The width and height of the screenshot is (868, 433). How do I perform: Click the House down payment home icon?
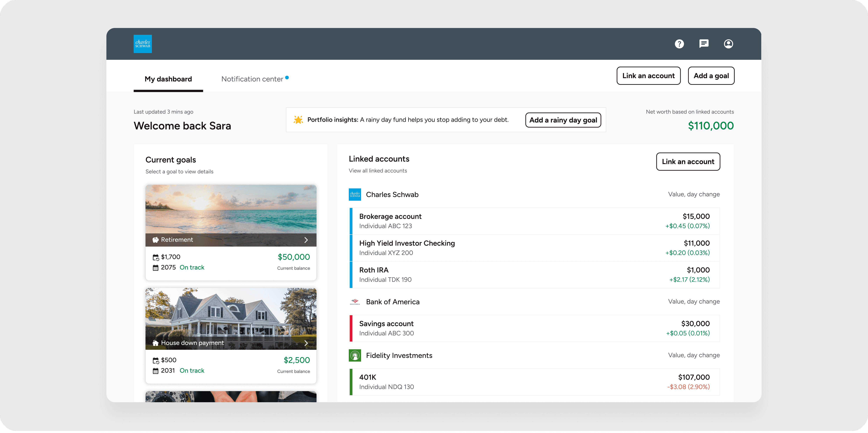[x=155, y=343]
